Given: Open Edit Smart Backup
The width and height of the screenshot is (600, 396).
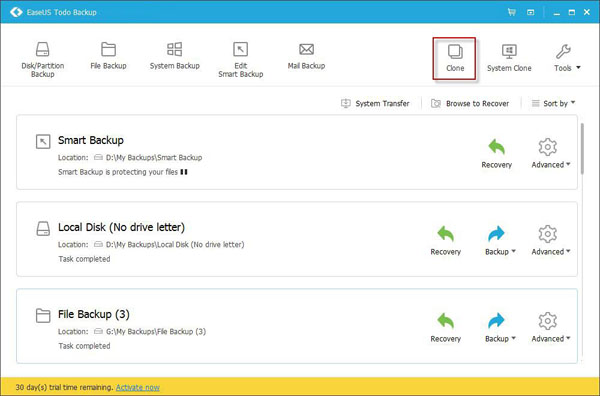Looking at the screenshot, I should click(x=240, y=59).
